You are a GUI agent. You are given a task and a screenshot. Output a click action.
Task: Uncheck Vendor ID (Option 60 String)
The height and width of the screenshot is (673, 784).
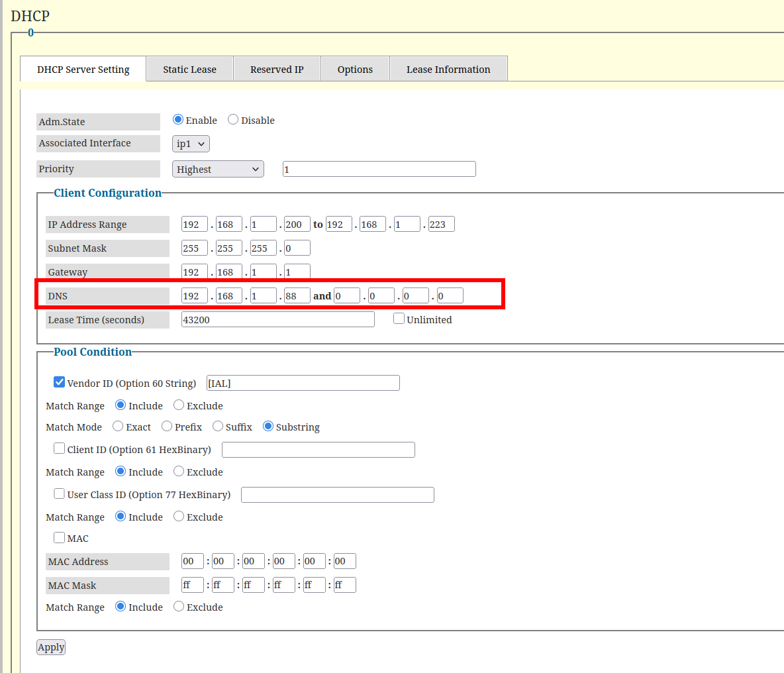click(x=60, y=382)
